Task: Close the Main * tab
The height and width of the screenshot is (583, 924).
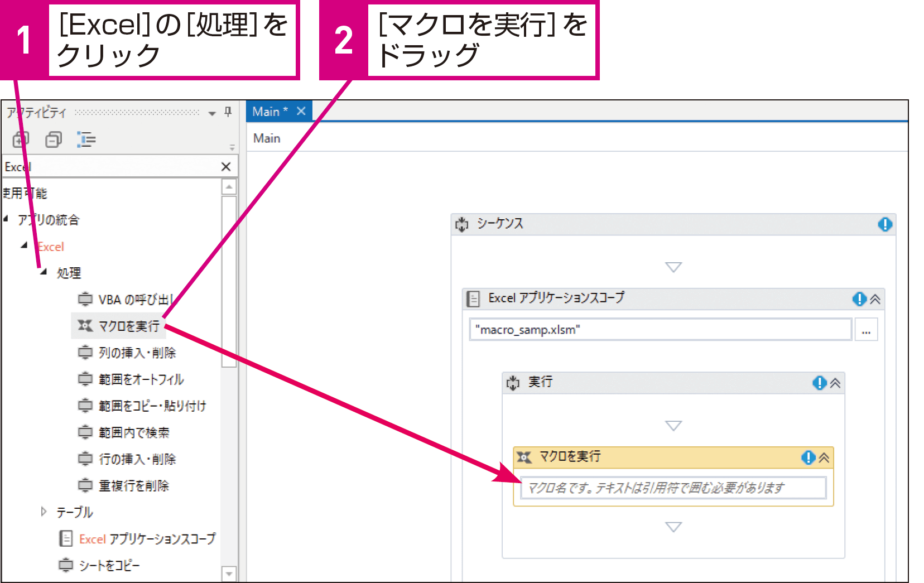Action: pos(301,111)
